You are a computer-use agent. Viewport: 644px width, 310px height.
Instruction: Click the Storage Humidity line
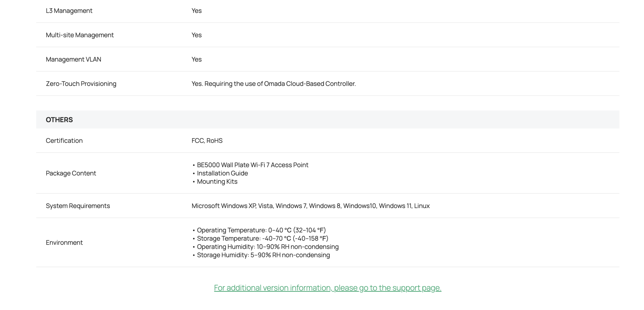(263, 255)
